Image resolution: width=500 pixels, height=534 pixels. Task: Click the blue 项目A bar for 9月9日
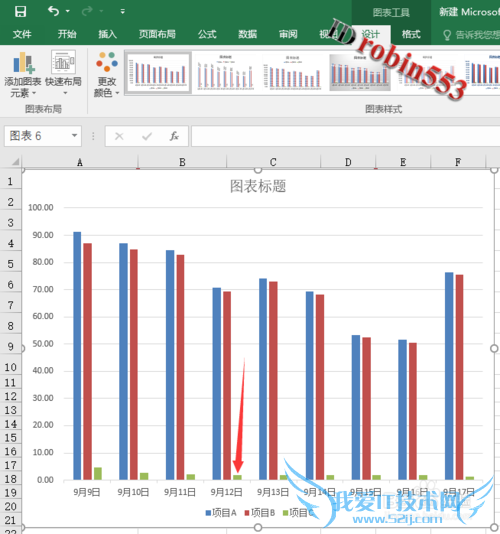point(77,356)
